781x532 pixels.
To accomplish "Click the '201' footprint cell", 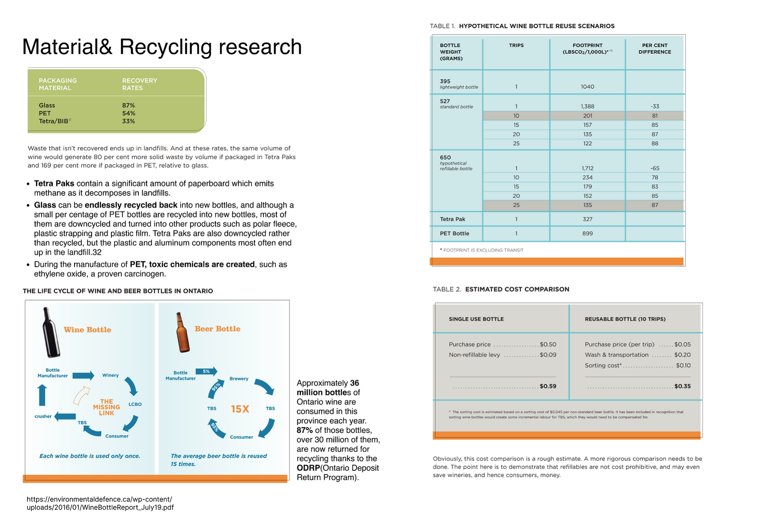I will coord(587,116).
